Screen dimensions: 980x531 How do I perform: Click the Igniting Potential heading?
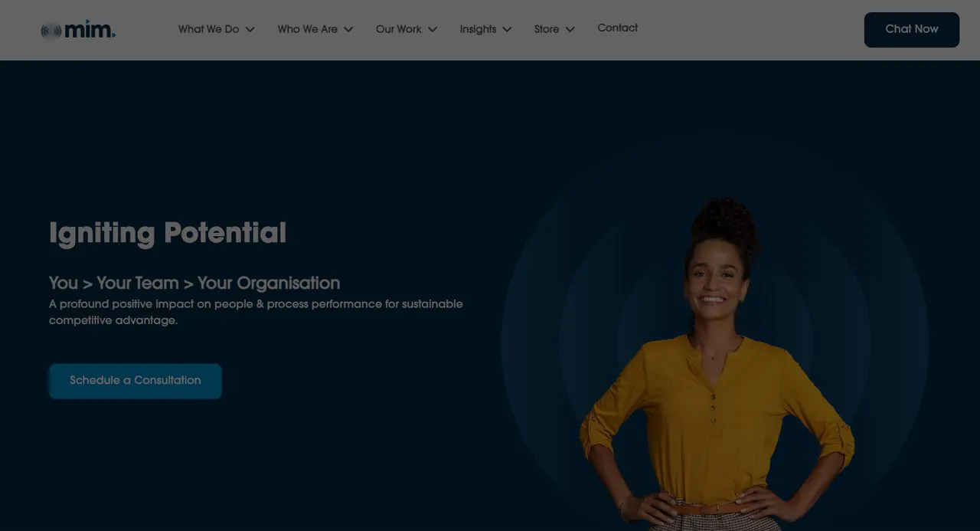(168, 233)
